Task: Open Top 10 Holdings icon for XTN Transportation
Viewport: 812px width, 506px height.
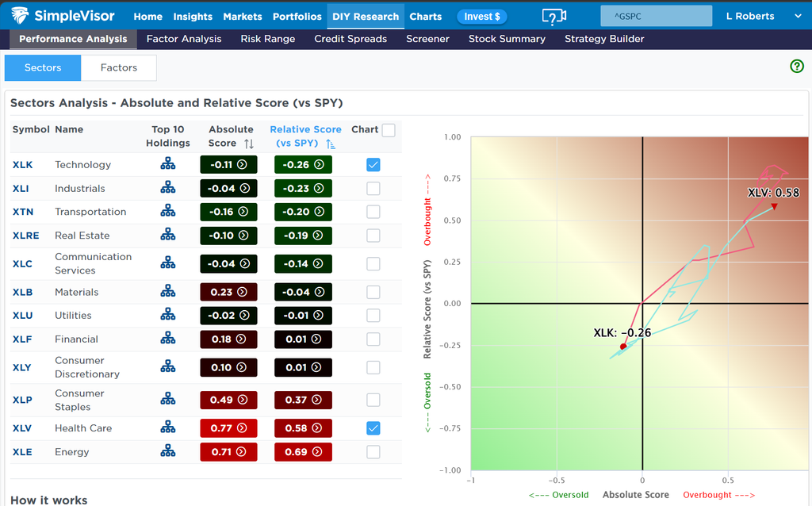Action: tap(168, 211)
